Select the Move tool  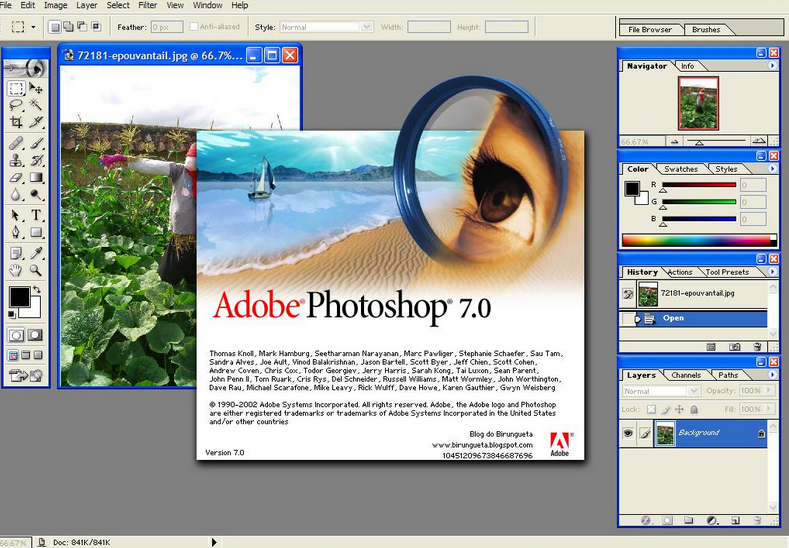[x=36, y=89]
